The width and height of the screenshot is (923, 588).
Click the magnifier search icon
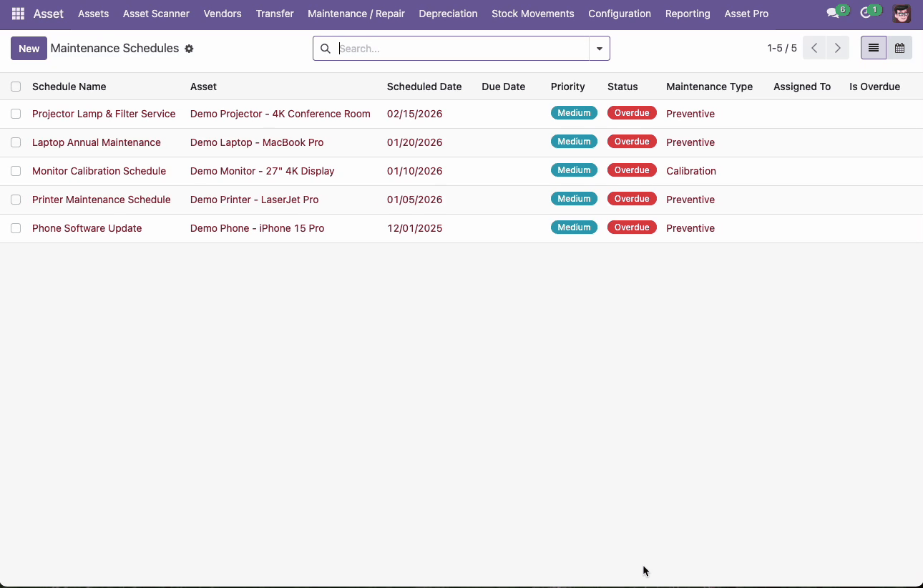tap(326, 49)
